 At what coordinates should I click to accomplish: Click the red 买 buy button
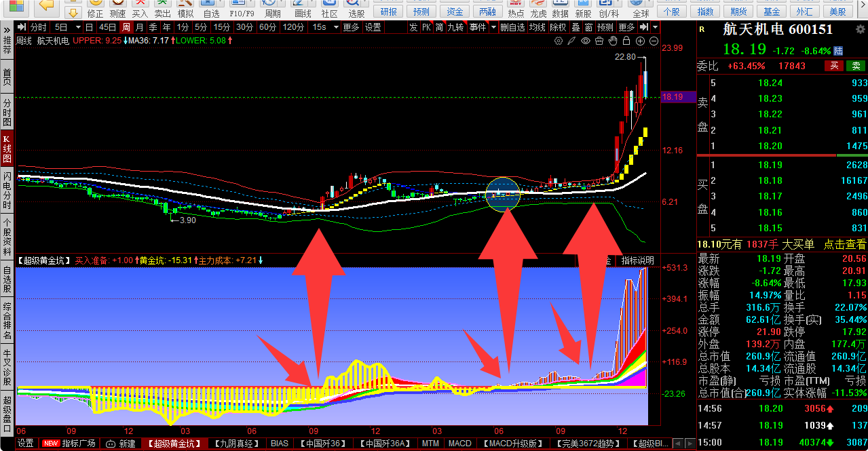(834, 66)
